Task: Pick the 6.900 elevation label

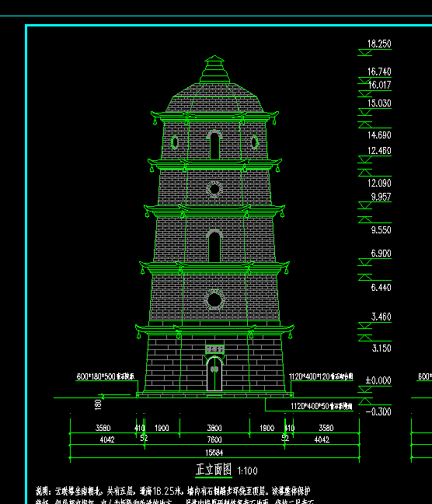Action: 381,254
